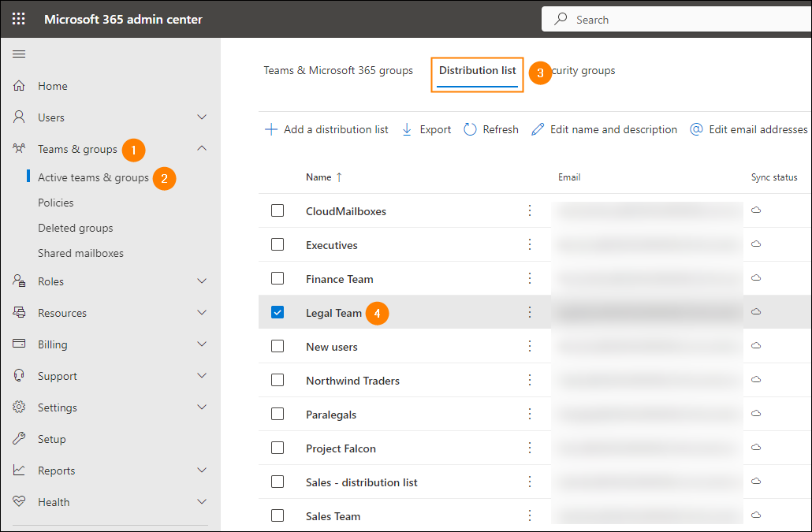Click the Refresh button
The image size is (812, 532).
[491, 129]
